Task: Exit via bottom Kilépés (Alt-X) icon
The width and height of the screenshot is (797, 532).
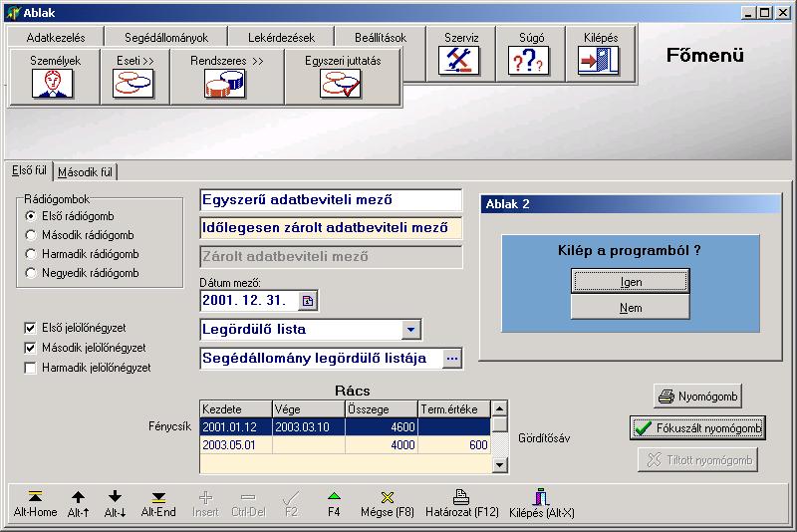Action: [x=541, y=496]
